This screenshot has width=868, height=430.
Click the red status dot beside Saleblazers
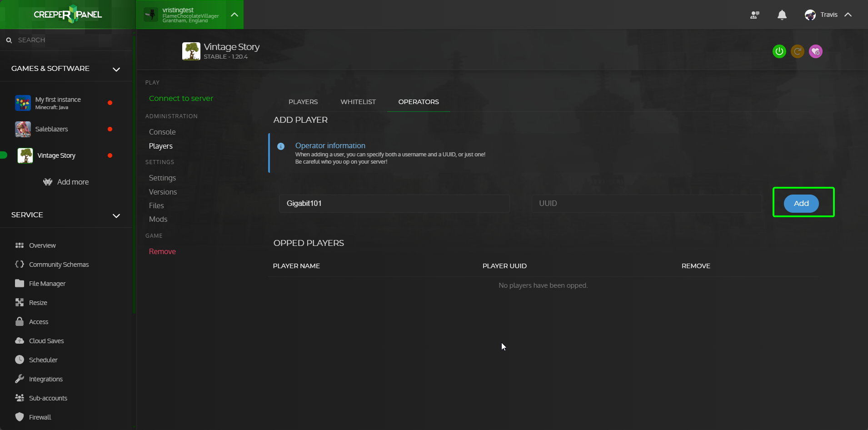coord(110,129)
